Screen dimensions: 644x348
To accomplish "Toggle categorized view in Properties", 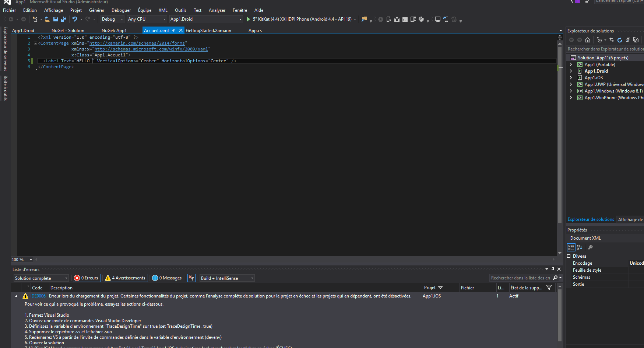I will tap(571, 247).
